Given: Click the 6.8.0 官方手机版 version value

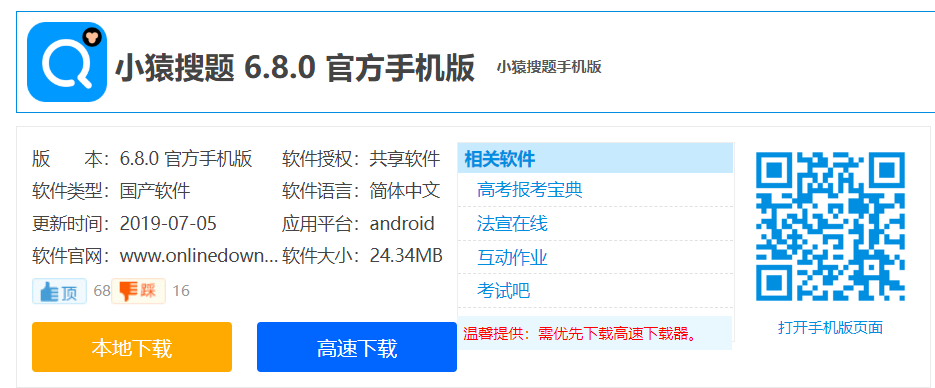Looking at the screenshot, I should 186,159.
